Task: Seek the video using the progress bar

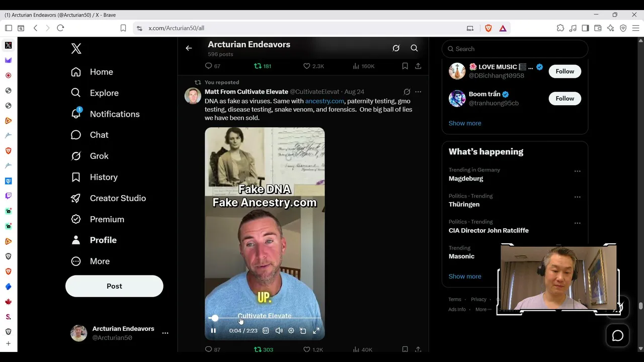Action: pos(265,318)
